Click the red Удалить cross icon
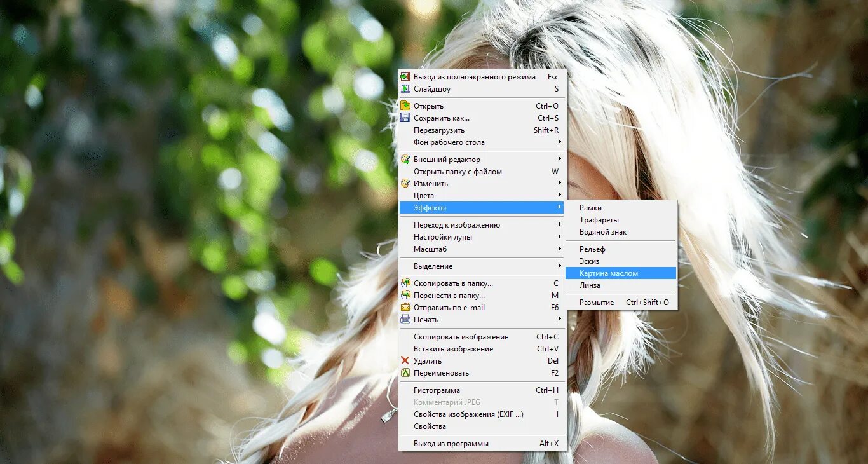Viewport: 868px width, 464px height. click(x=405, y=361)
